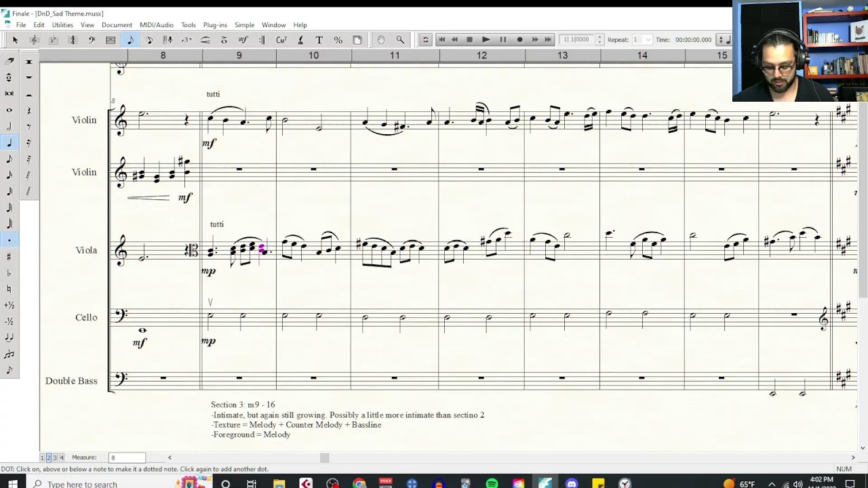This screenshot has height=488, width=868.
Task: Select the Smart Shape slur tool
Action: point(205,40)
